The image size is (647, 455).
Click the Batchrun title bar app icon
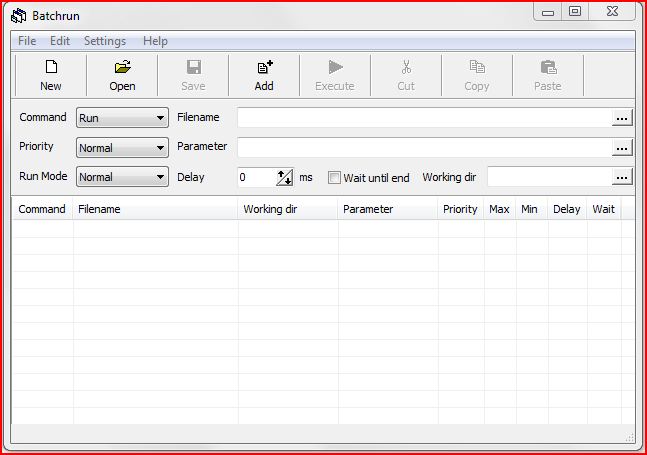pos(19,16)
